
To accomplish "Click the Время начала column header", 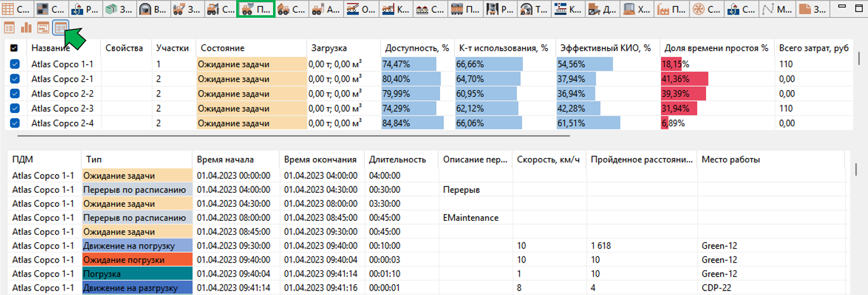I will (236, 159).
